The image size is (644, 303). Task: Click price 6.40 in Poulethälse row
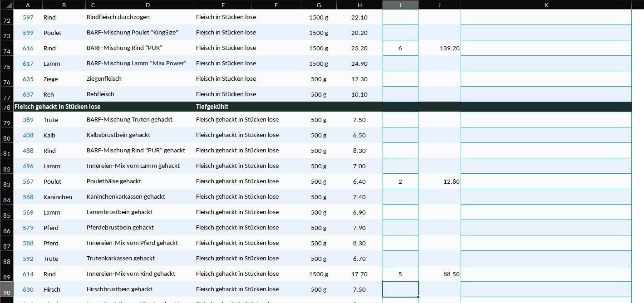[359, 181]
